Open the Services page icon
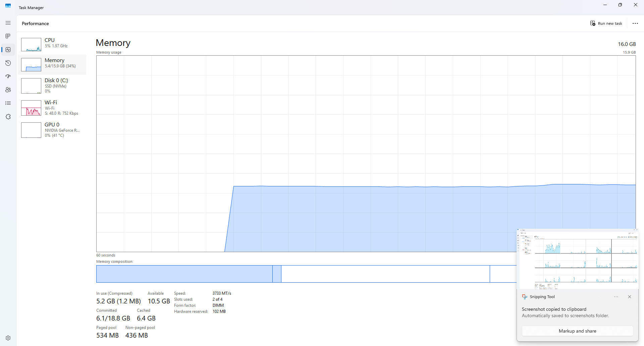644x346 pixels. [8, 117]
